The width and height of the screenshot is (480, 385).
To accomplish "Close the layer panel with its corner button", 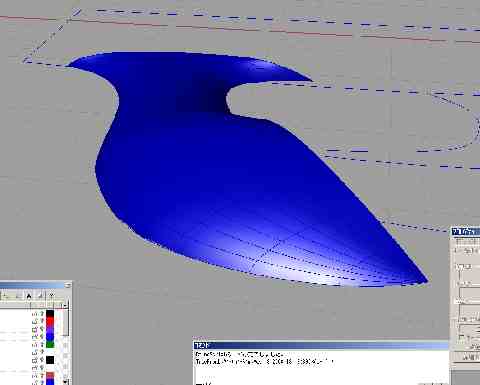I will click(x=68, y=285).
